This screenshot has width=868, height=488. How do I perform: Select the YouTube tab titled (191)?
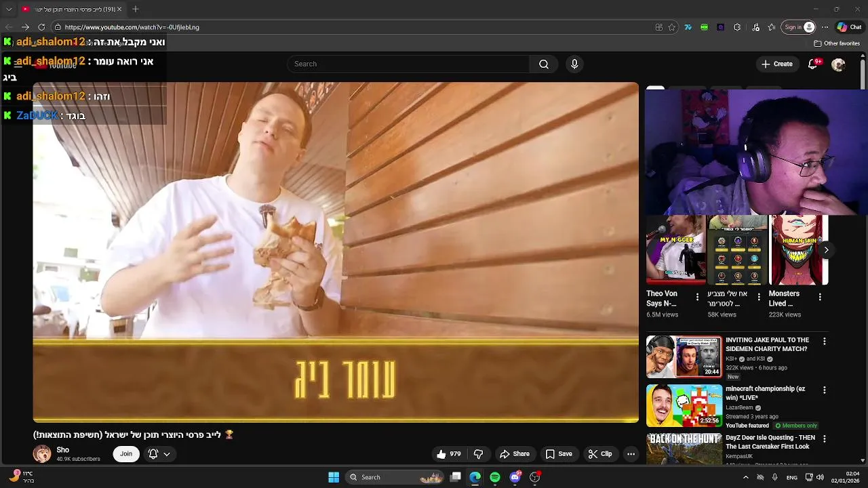coord(71,9)
